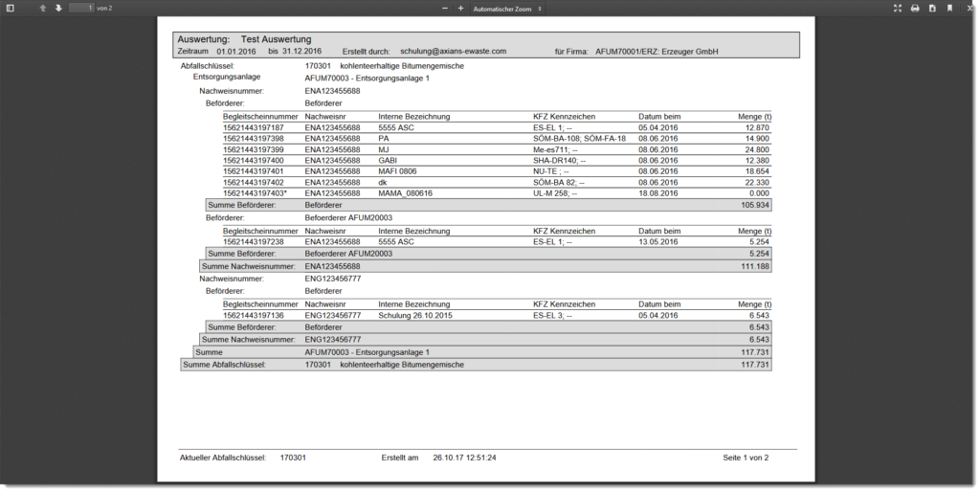Screen dimensions: 980x492
Task: Click license plate 'SÖM-BA 82; --'
Action: 559,183
